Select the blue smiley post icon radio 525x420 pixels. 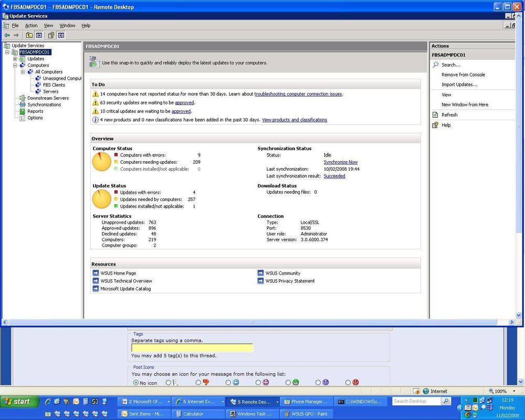[x=228, y=383]
